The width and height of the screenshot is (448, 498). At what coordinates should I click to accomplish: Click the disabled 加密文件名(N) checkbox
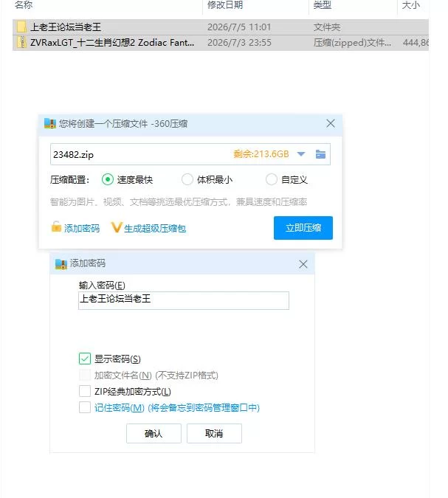[x=85, y=375]
